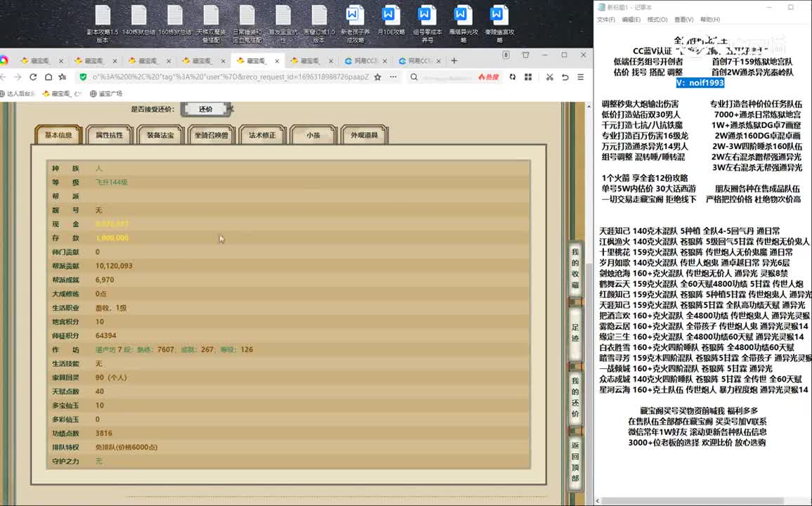Click 生活职业 value 畜牧, 1级
This screenshot has height=506, width=812.
111,308
